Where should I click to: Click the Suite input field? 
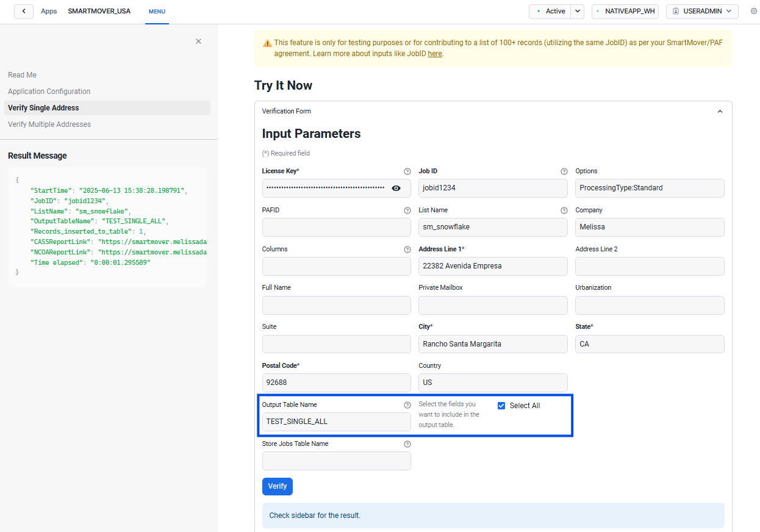(x=337, y=344)
